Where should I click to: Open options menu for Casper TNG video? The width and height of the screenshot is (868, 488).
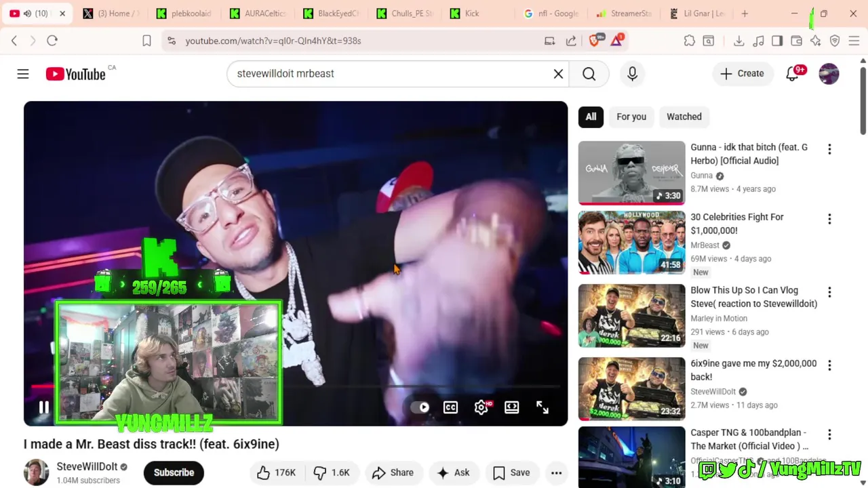point(829,434)
